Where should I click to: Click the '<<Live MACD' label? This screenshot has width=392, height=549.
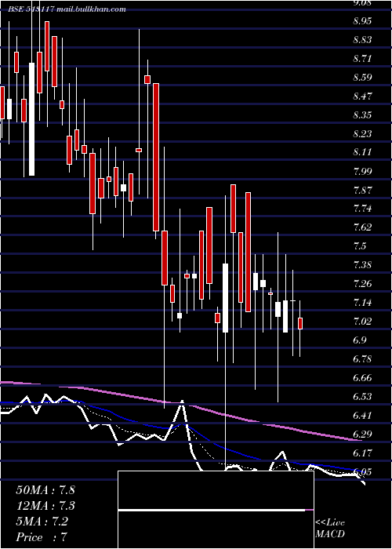coord(330,528)
